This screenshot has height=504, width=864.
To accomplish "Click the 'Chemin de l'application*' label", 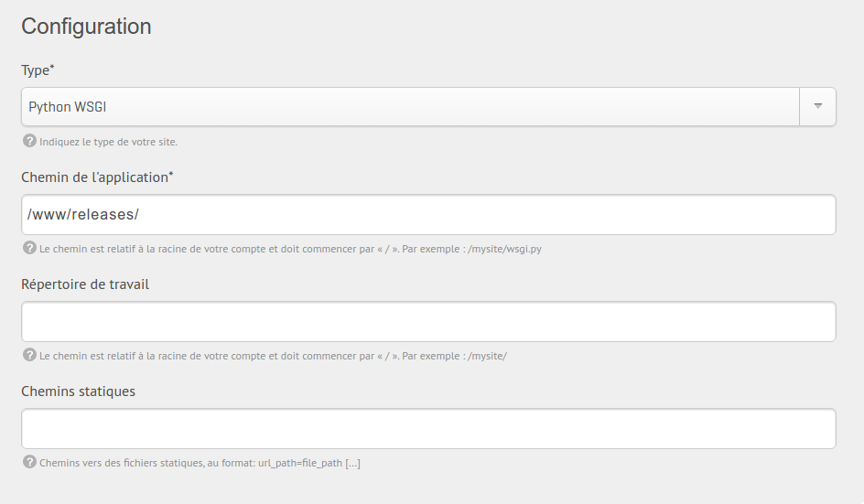I will pyautogui.click(x=97, y=177).
